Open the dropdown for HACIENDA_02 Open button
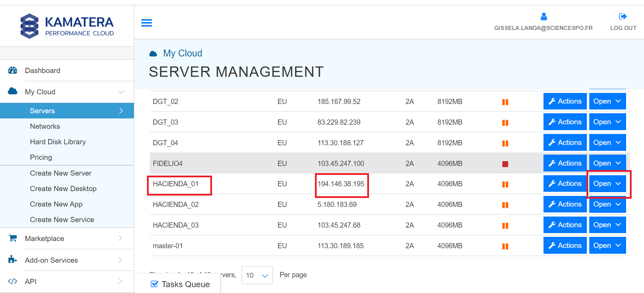The height and width of the screenshot is (293, 644). click(608, 204)
